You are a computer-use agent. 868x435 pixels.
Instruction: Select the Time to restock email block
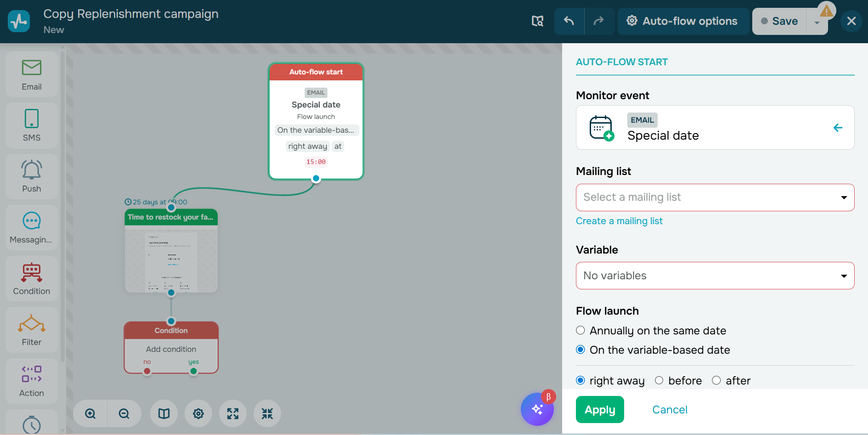point(171,251)
